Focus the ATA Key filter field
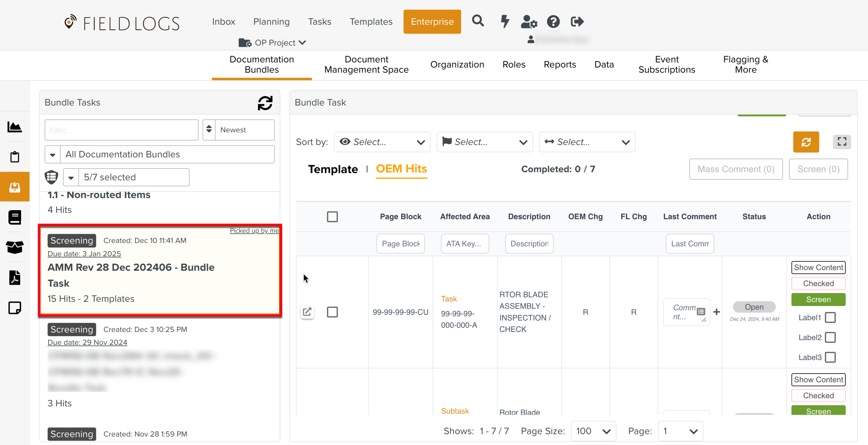Viewport: 868px width, 445px height. coord(465,244)
